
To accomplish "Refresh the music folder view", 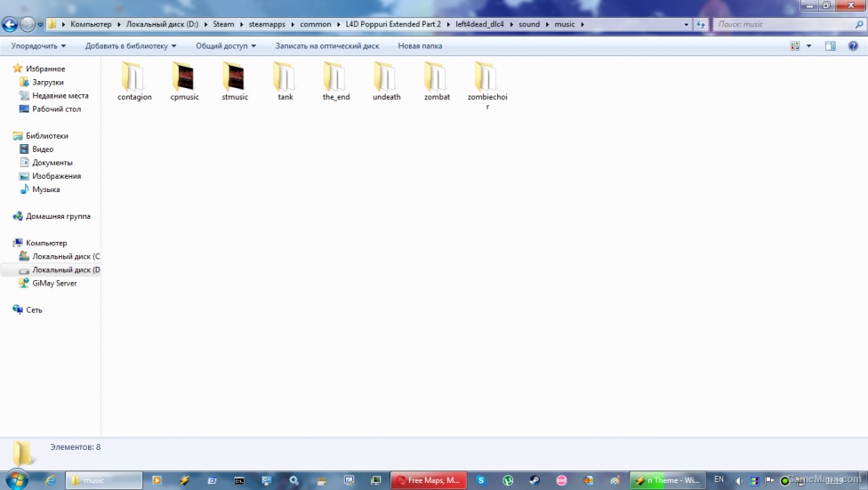I will [701, 24].
